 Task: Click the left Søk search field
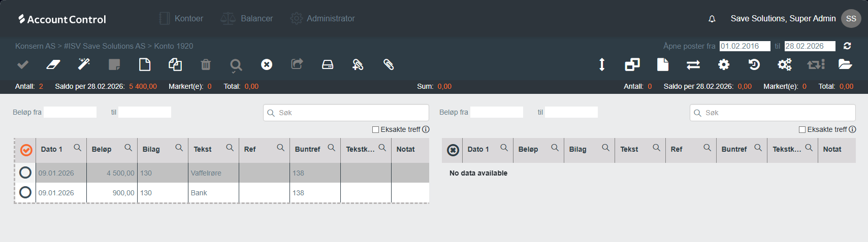tap(350, 113)
